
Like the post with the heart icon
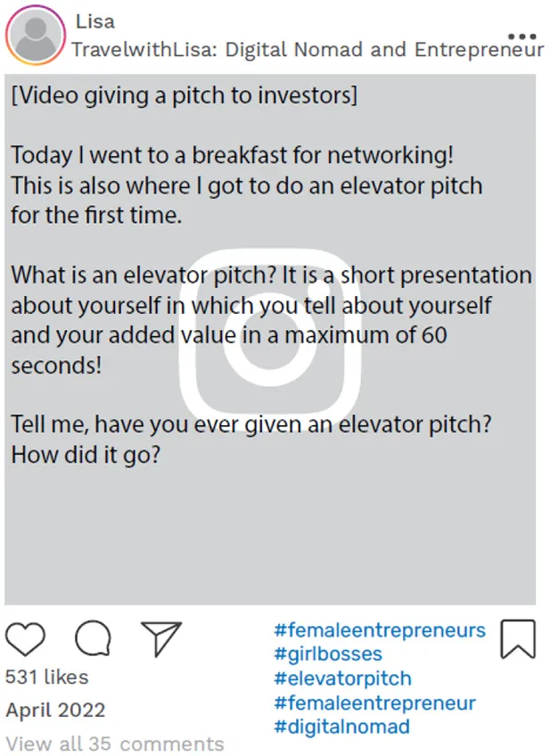[x=25, y=638]
